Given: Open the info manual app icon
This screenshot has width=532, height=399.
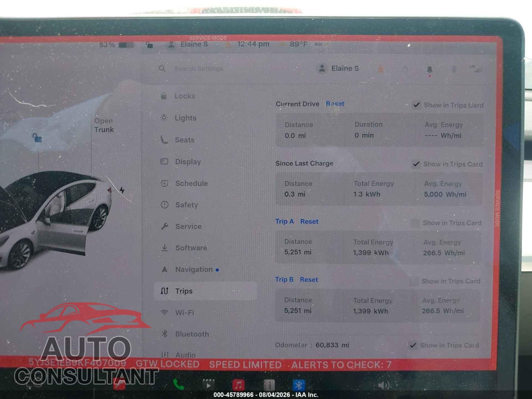Looking at the screenshot, I should point(269,385).
